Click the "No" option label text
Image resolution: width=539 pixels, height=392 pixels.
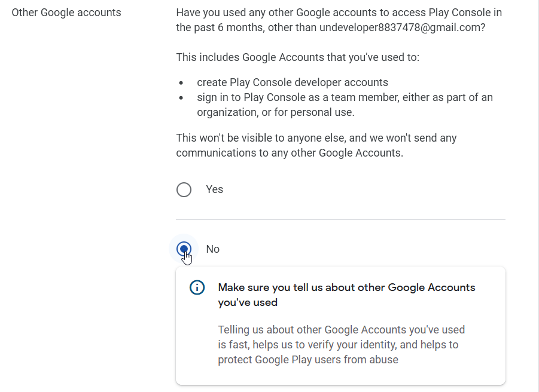pyautogui.click(x=212, y=249)
